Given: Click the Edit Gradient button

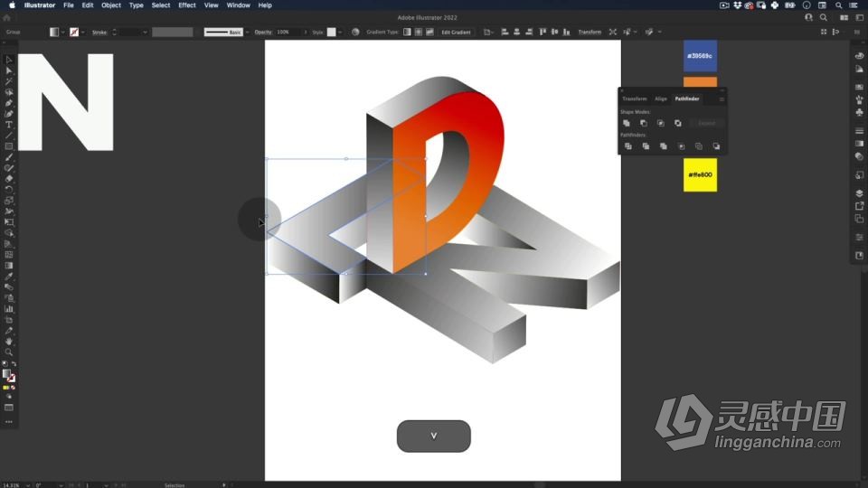Looking at the screenshot, I should point(456,33).
